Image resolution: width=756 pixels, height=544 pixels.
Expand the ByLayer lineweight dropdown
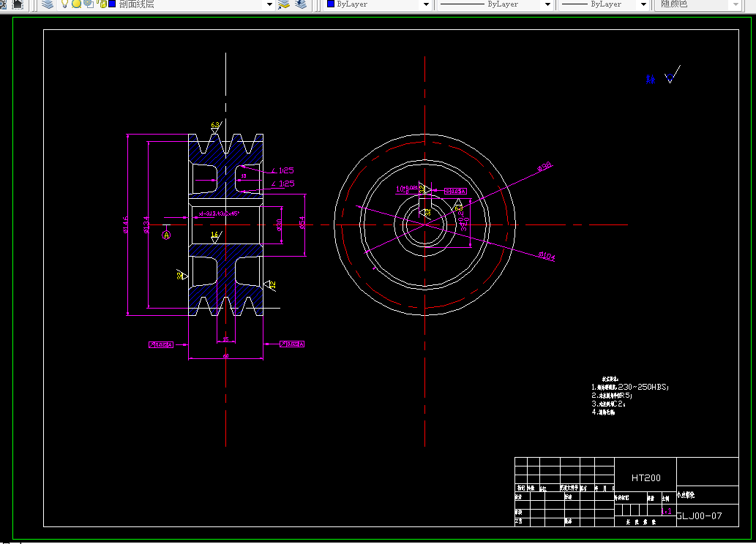[x=643, y=4]
